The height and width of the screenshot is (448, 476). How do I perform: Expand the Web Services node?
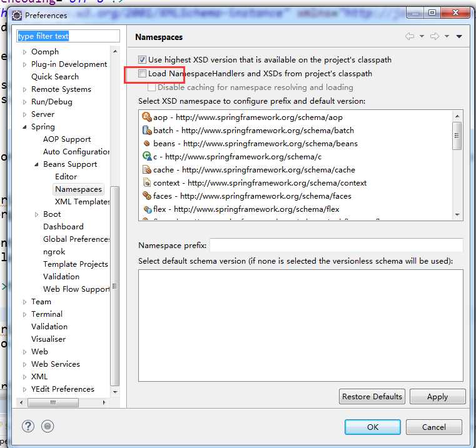coord(24,364)
